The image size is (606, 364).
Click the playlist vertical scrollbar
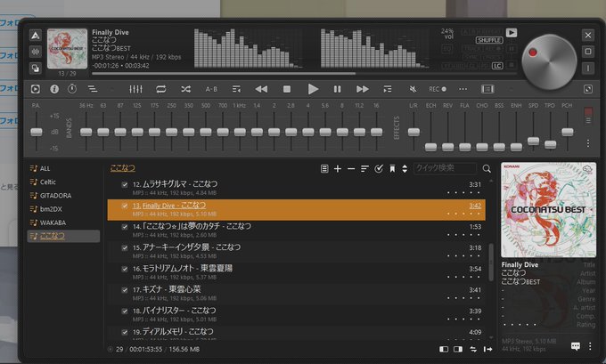[491, 262]
